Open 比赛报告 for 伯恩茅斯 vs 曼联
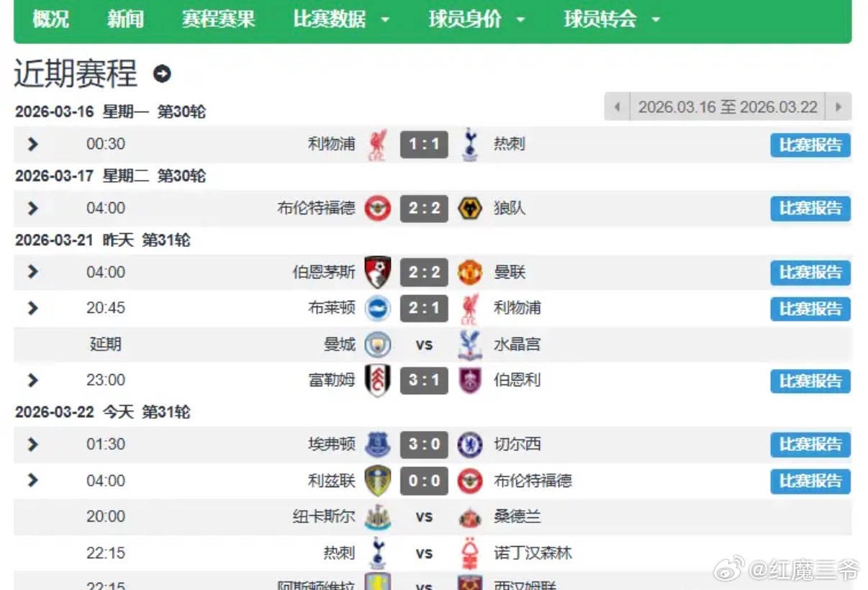The height and width of the screenshot is (590, 868). [x=810, y=273]
